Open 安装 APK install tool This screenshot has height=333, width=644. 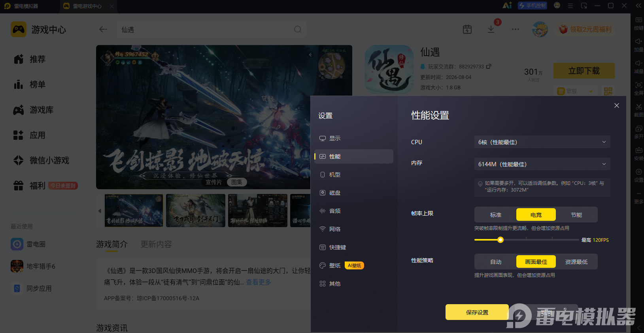(638, 154)
